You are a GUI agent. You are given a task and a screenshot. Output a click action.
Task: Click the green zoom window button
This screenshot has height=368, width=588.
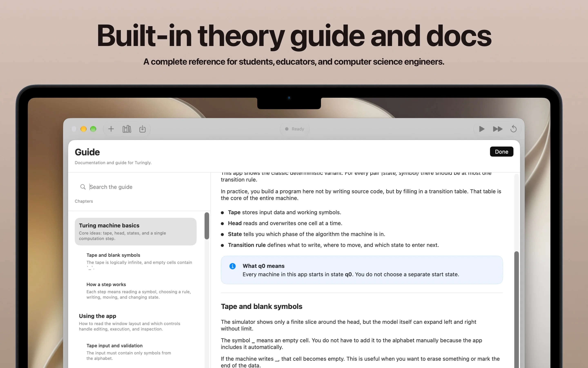click(x=93, y=129)
